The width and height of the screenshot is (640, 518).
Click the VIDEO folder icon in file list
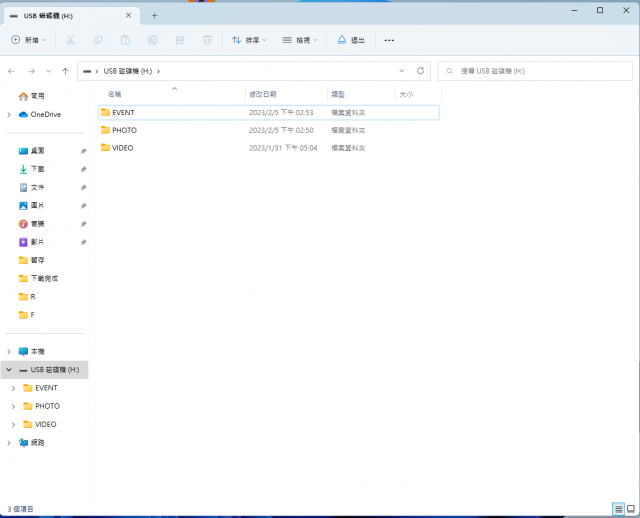click(105, 147)
